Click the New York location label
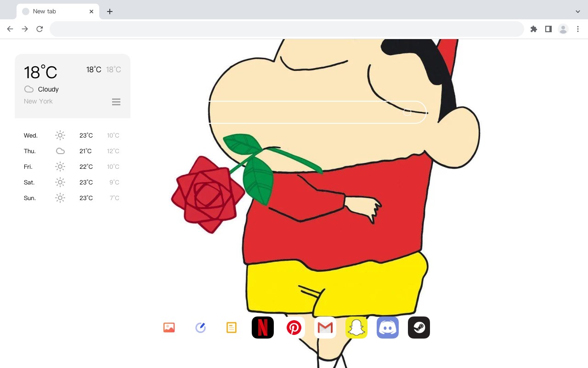Image resolution: width=588 pixels, height=368 pixels. (38, 101)
